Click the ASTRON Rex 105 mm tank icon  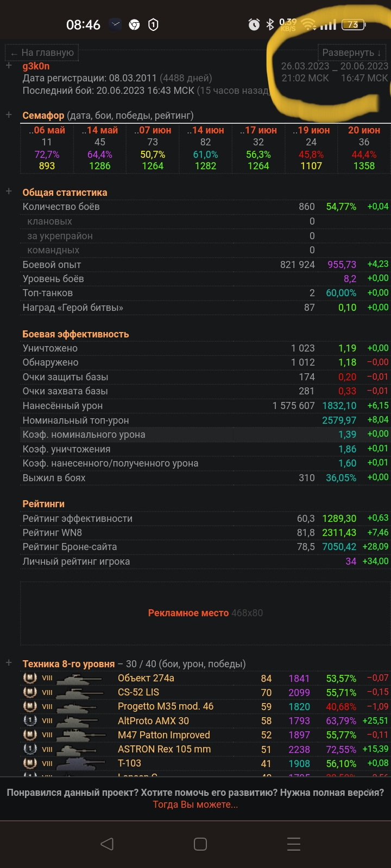pos(80,750)
